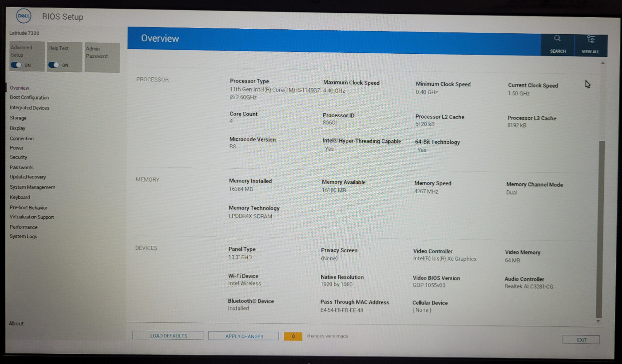The image size is (622, 364).
Task: Select Overview in sidebar
Action: pos(20,88)
